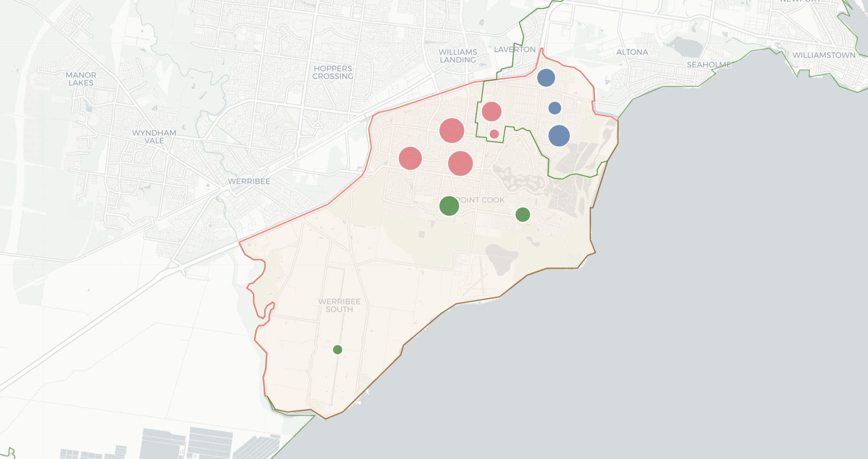The width and height of the screenshot is (868, 459).
Task: Select the green marker beside the Point Cook label
Action: tap(449, 206)
